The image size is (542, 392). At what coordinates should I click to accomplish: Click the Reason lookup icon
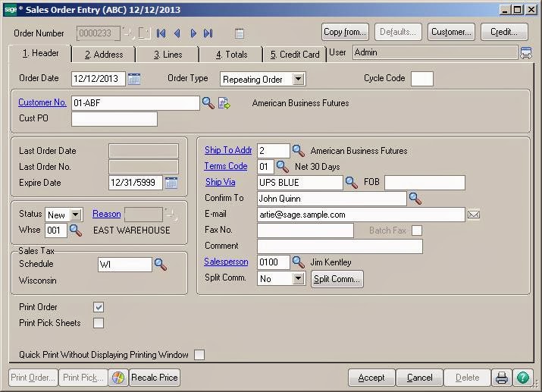click(171, 215)
